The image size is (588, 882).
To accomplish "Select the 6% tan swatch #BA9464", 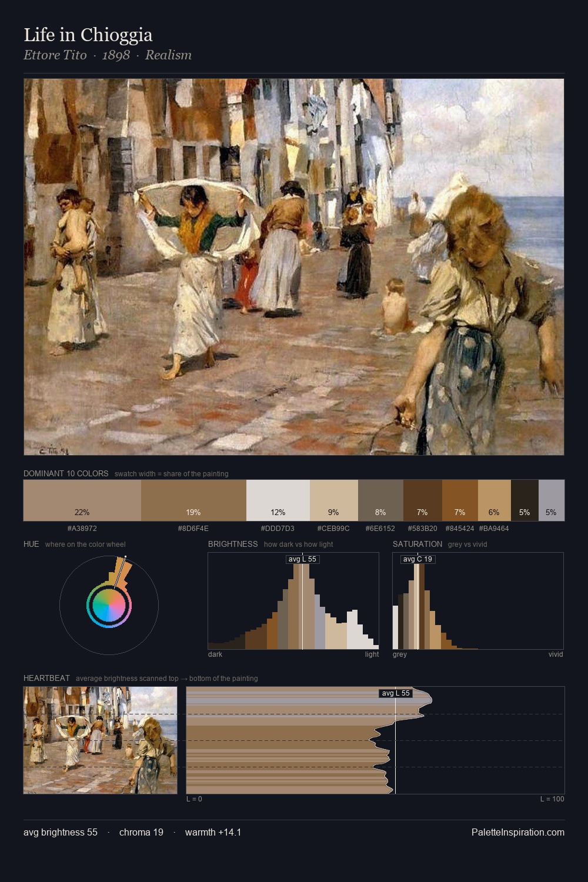I will coord(495,500).
